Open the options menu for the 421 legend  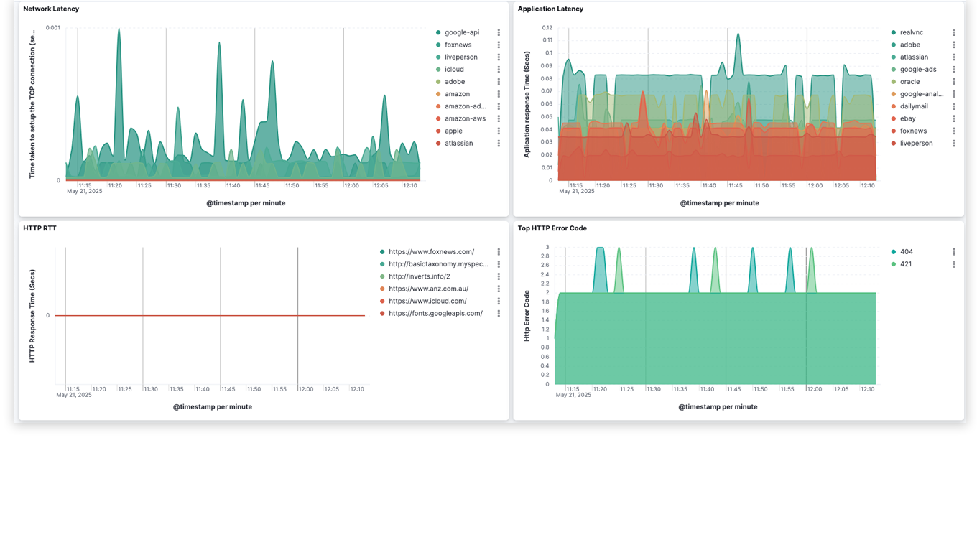954,263
